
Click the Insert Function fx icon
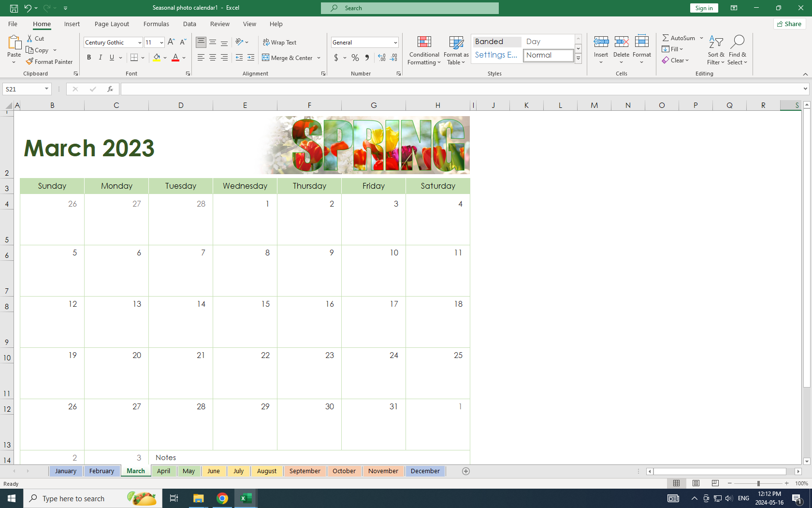click(110, 89)
